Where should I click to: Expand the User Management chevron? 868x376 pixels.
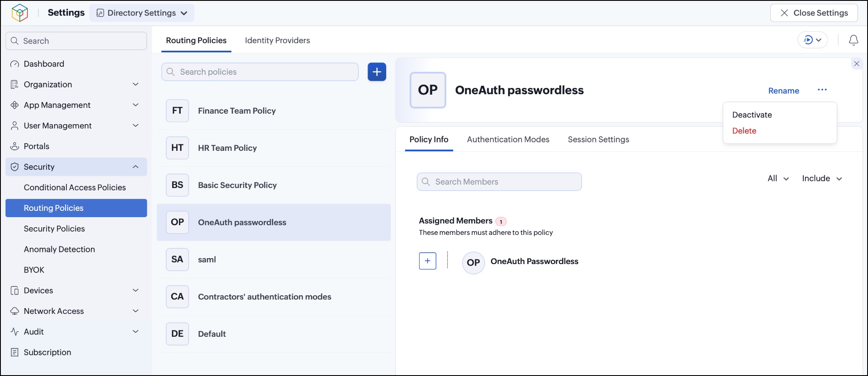(x=136, y=125)
